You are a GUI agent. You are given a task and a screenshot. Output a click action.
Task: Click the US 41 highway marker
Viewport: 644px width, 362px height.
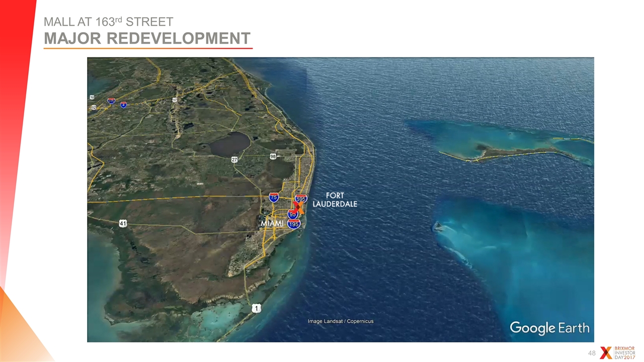[x=123, y=223]
